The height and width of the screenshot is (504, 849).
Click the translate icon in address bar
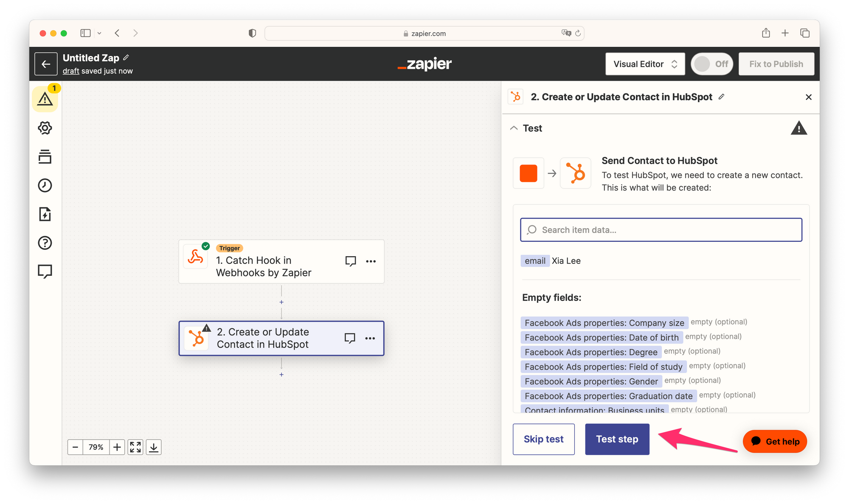pos(566,33)
